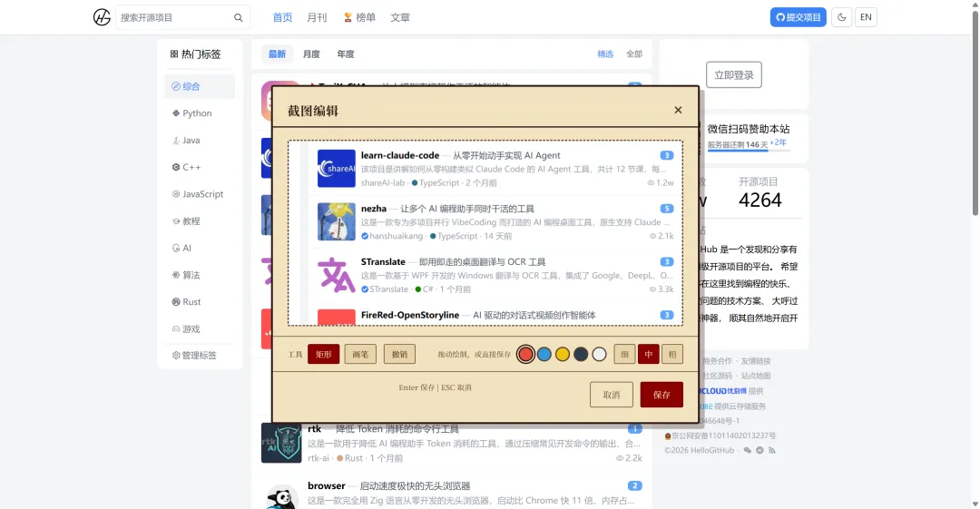Image resolution: width=980 pixels, height=509 pixels.
Task: Click the 微信扫码赞助本站 heading
Action: 749,129
